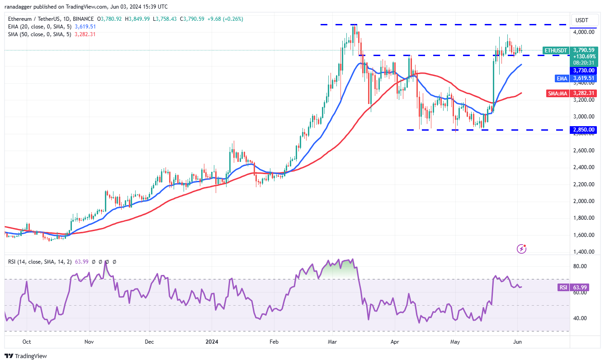Image resolution: width=605 pixels, height=364 pixels.
Task: Click the RSI 63.99 value tag
Action: (x=585, y=287)
